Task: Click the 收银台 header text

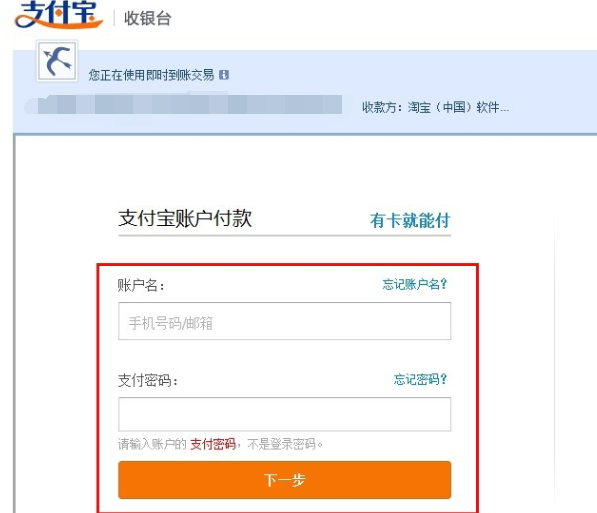Action: [148, 18]
